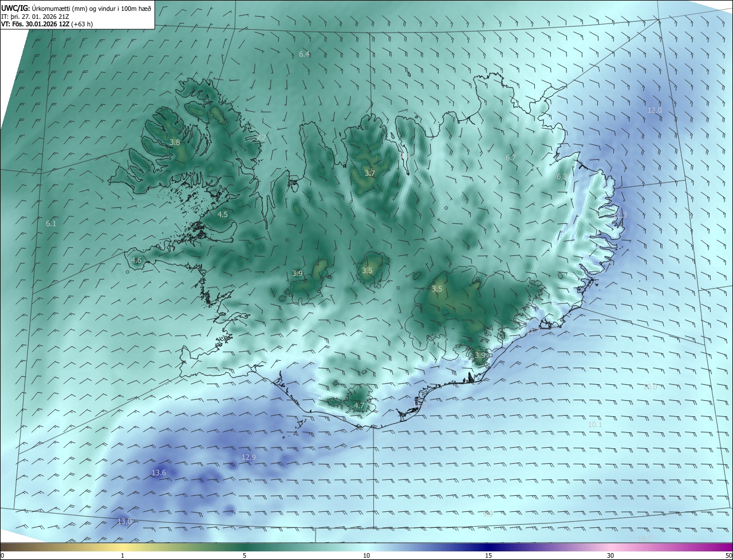This screenshot has width=733, height=560.
Task: Click the map value label '12.9'
Action: [249, 457]
